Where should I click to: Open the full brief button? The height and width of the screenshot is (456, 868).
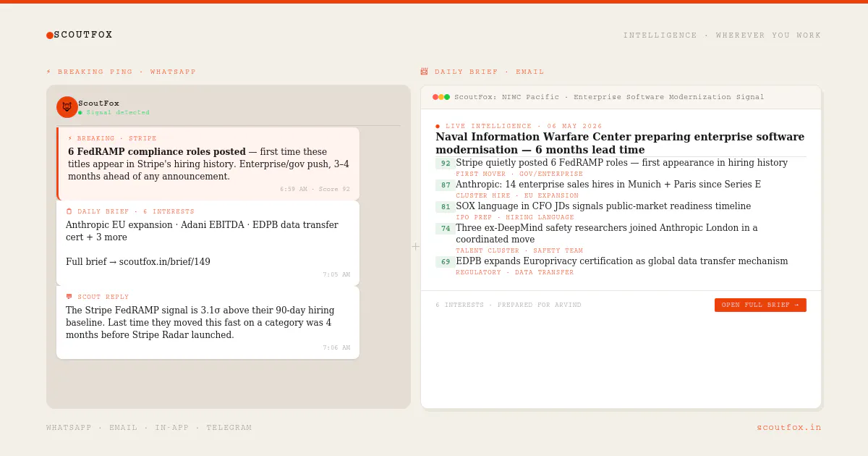pyautogui.click(x=760, y=305)
